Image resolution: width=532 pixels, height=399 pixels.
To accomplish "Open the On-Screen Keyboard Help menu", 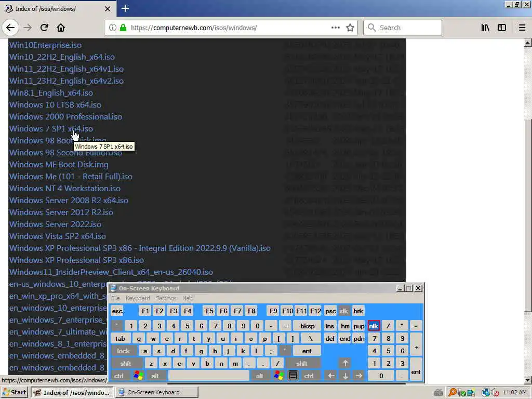I will coord(188,298).
